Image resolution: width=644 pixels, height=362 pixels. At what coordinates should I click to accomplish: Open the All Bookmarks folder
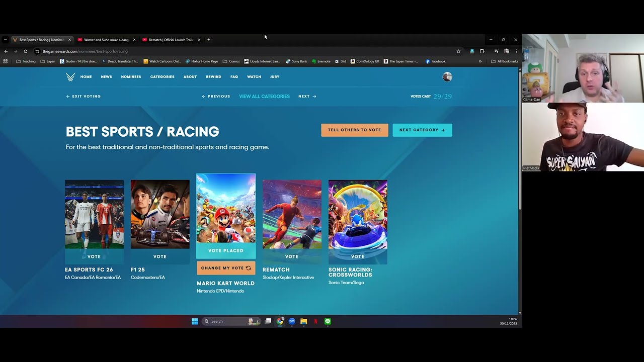(x=505, y=61)
